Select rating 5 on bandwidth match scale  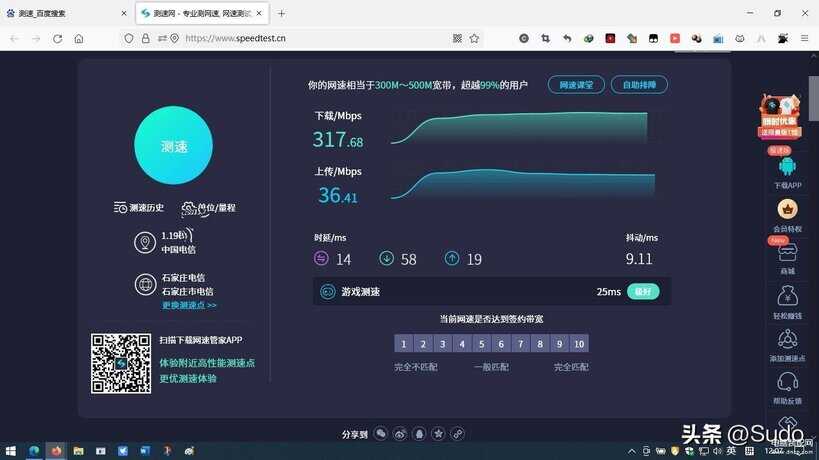481,344
